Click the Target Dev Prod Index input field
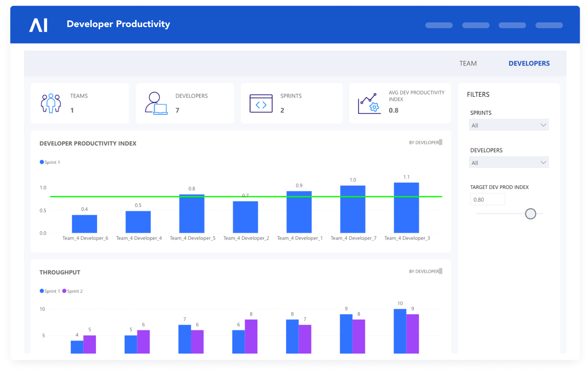Viewport: 588px width, 392px height. click(x=487, y=200)
